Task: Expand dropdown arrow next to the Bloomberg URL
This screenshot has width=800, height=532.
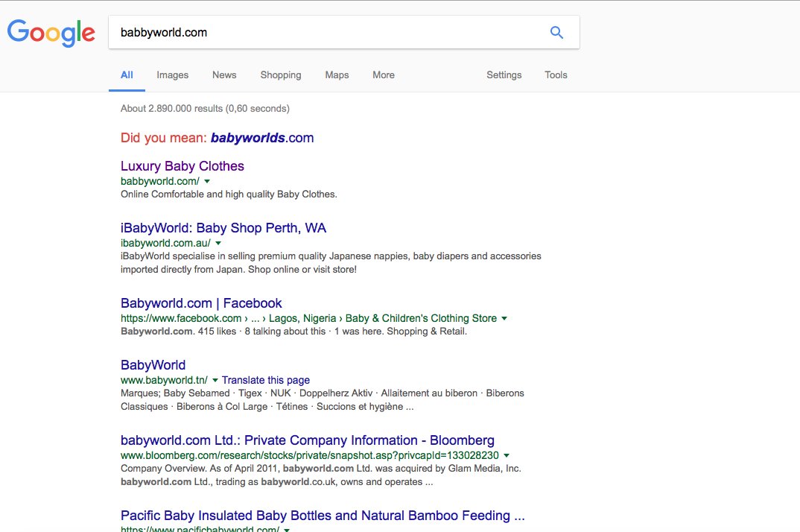Action: click(507, 455)
